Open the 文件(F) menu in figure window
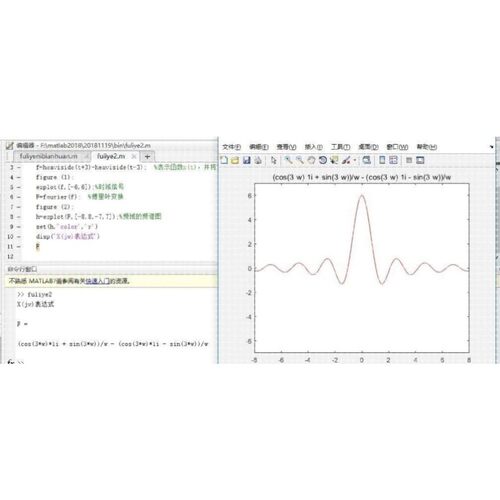Screen dimensions: 500x500 click(232, 147)
